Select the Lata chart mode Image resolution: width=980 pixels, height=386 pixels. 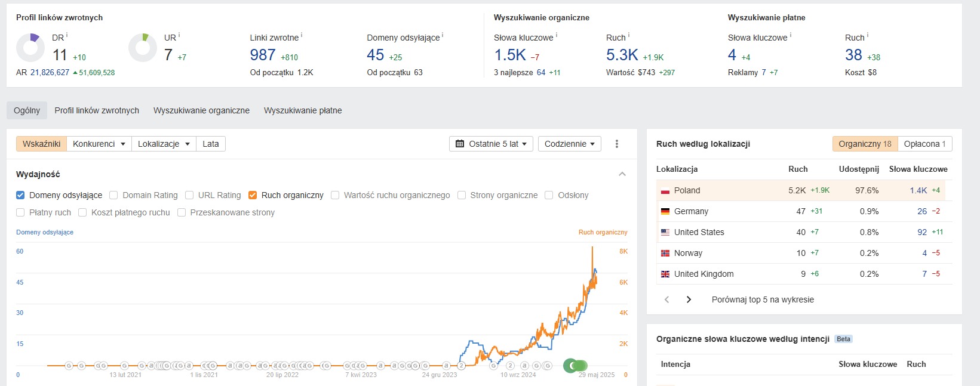(x=211, y=144)
